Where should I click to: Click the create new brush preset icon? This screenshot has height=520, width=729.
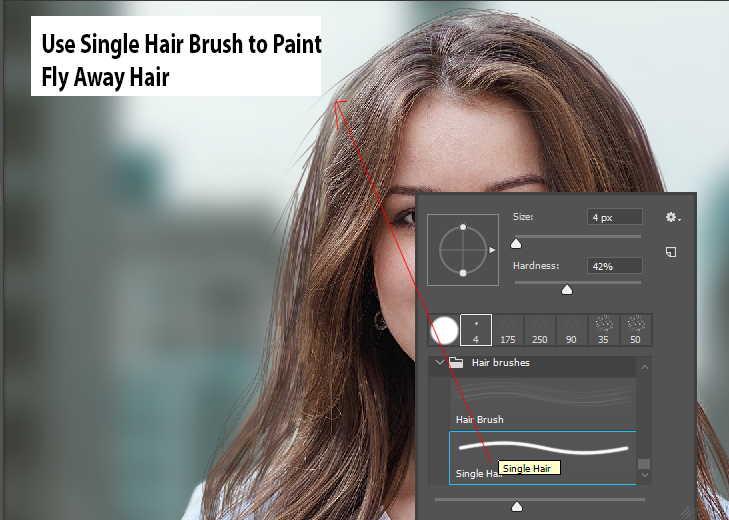click(671, 252)
